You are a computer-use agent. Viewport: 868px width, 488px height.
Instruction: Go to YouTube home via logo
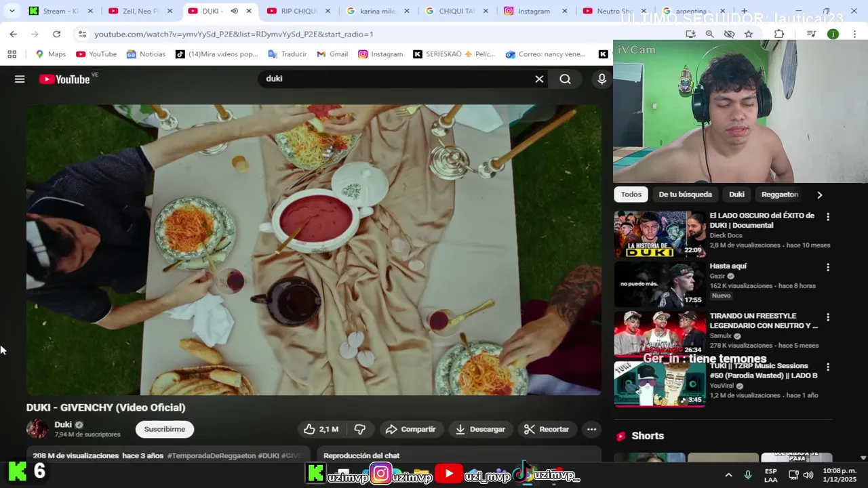(64, 79)
